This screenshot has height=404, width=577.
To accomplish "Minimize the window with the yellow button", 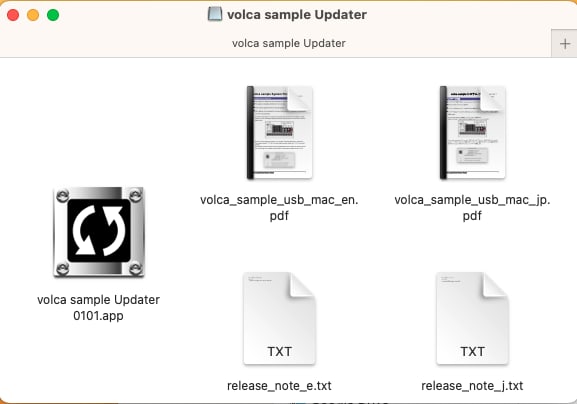I will tap(33, 15).
